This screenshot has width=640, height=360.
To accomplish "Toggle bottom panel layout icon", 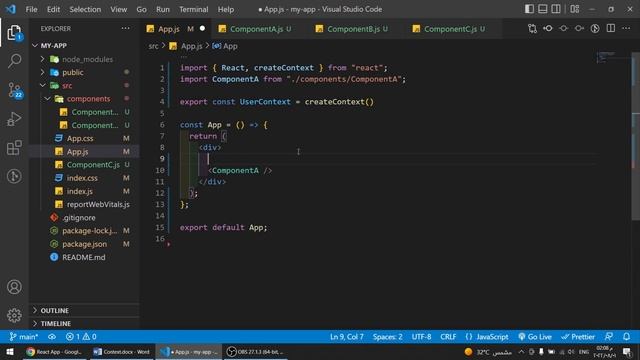I will (542, 9).
